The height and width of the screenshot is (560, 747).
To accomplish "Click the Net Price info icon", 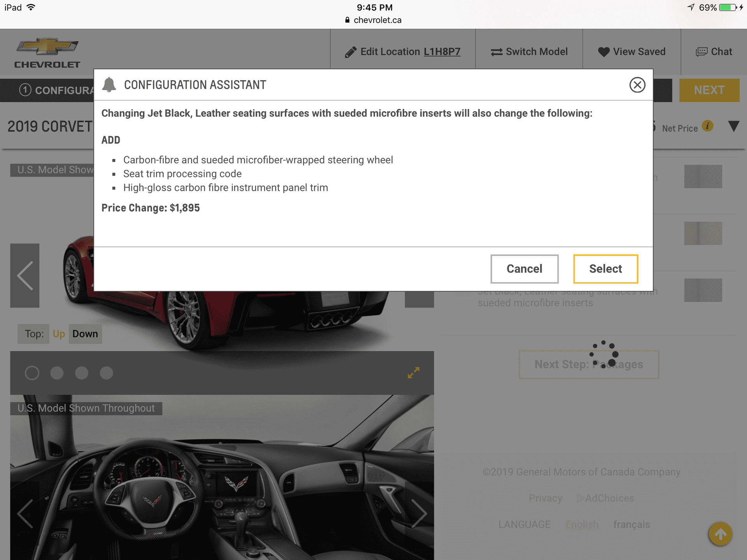I will [x=707, y=126].
